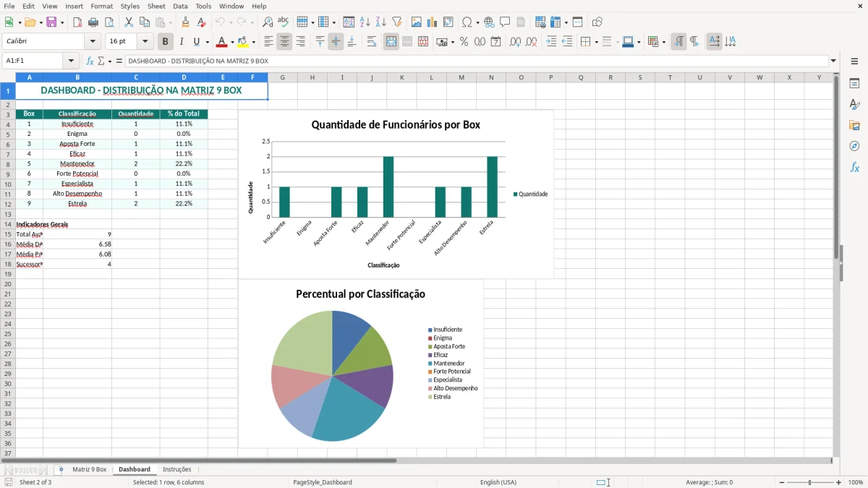Cut the selected cells
The image size is (868, 488).
click(129, 22)
